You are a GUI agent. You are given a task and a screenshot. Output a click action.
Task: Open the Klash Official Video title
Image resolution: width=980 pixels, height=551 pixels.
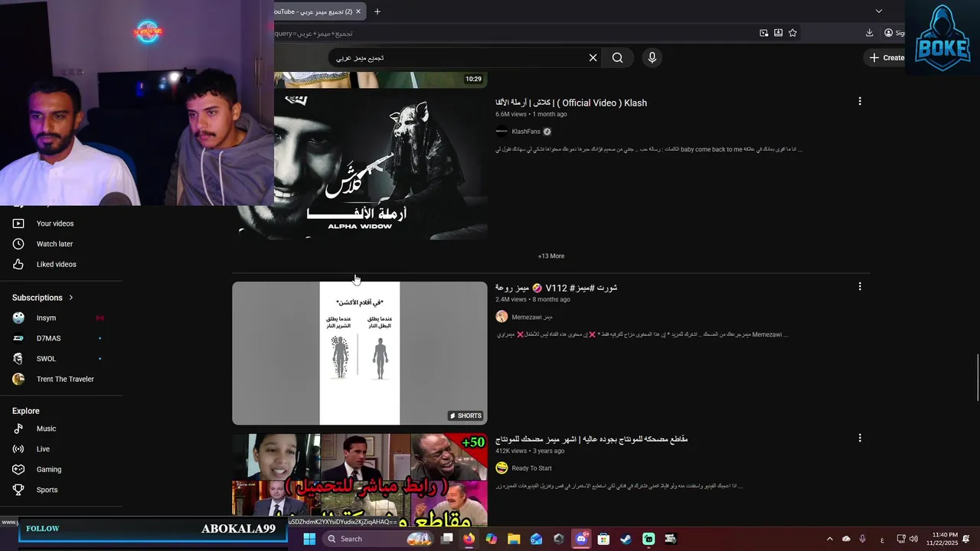571,103
